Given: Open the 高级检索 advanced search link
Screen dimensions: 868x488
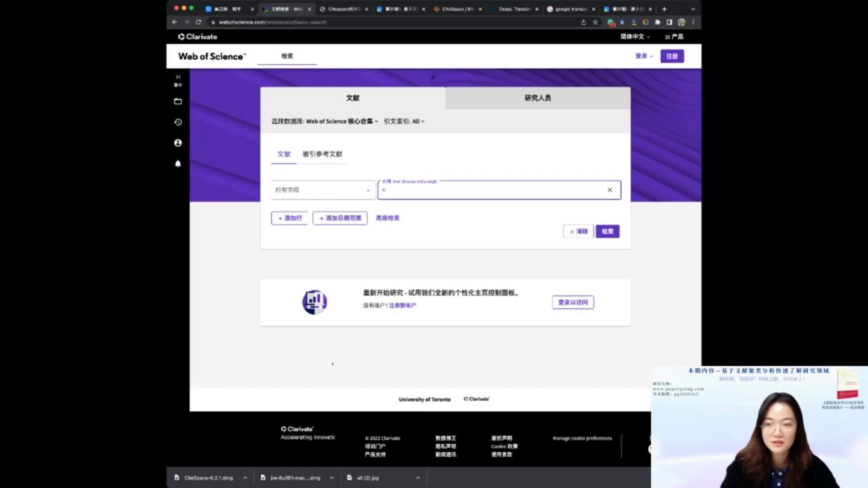Looking at the screenshot, I should click(x=387, y=218).
